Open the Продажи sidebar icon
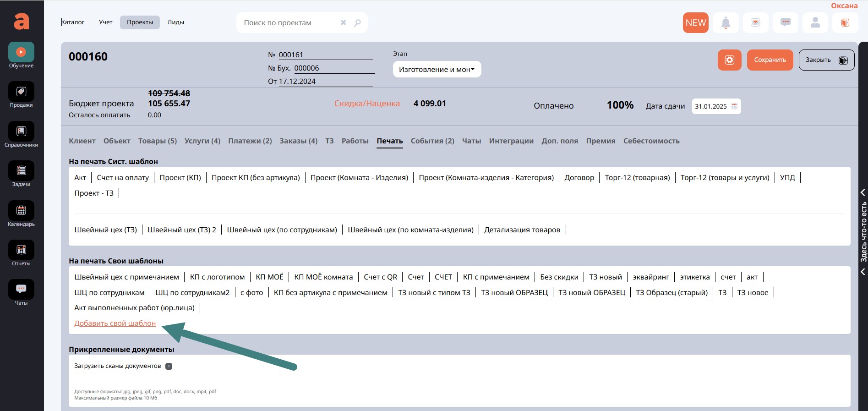 click(x=21, y=92)
